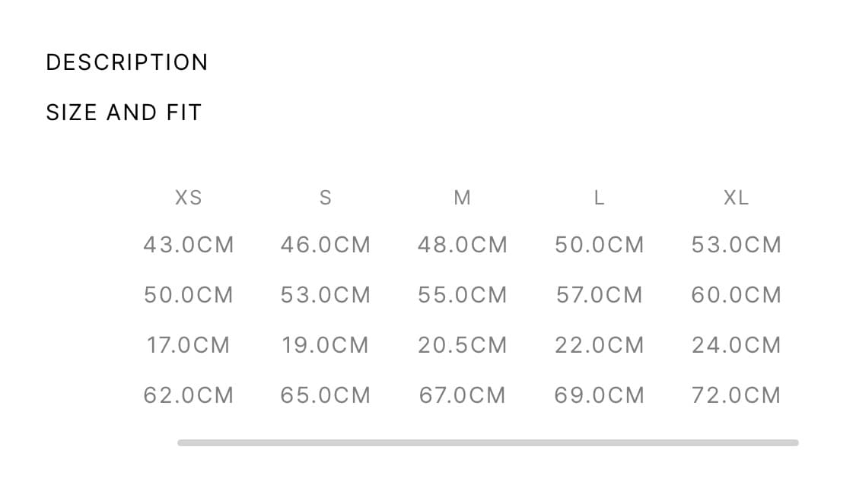Select the 55.0CM cell under M
Screen dimensions: 856x504
pyautogui.click(x=463, y=295)
